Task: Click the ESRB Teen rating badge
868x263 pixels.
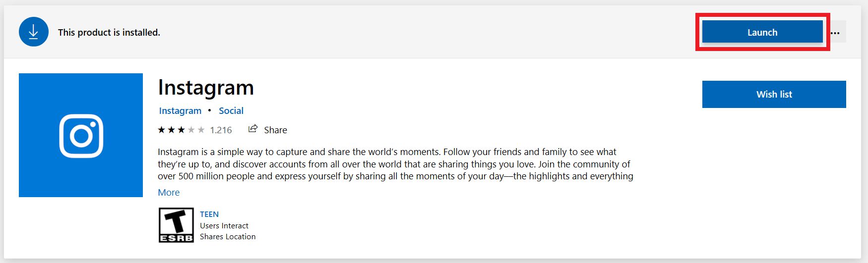Action: tap(176, 225)
